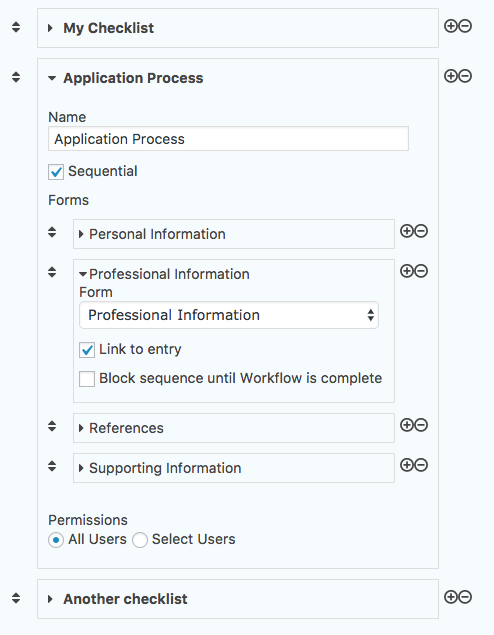This screenshot has height=635, width=494.
Task: Click the Name input field
Action: (x=228, y=139)
